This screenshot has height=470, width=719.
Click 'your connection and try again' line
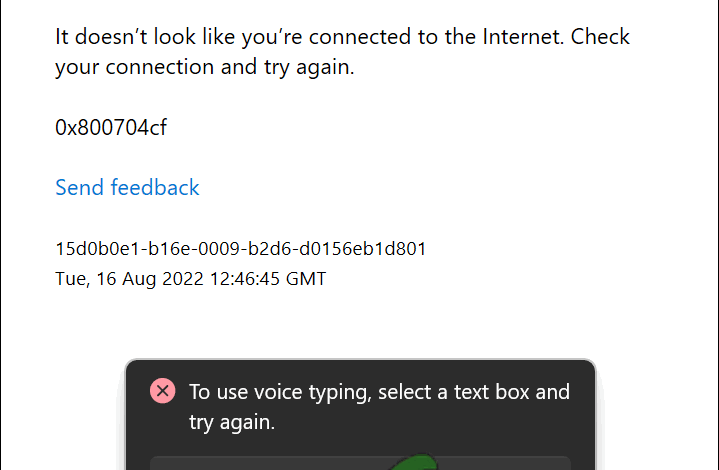pyautogui.click(x=203, y=68)
